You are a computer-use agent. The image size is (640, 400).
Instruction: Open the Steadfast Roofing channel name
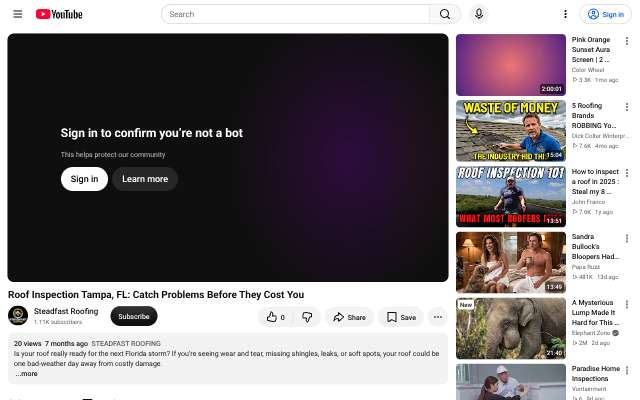tap(66, 311)
